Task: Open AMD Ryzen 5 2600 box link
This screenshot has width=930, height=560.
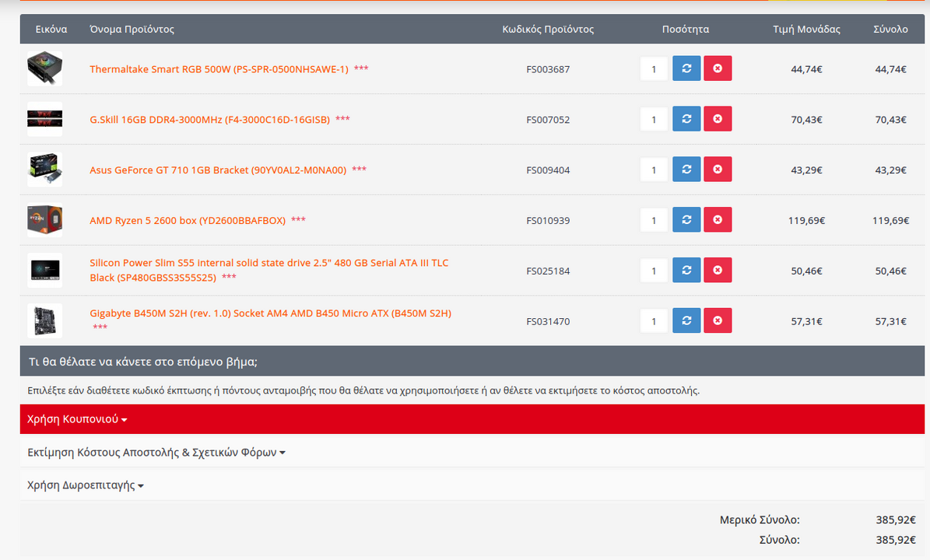Action: click(x=188, y=220)
